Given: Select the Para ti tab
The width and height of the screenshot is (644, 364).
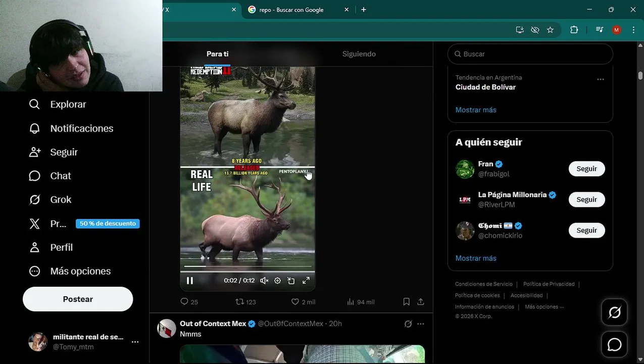Looking at the screenshot, I should pos(218,54).
